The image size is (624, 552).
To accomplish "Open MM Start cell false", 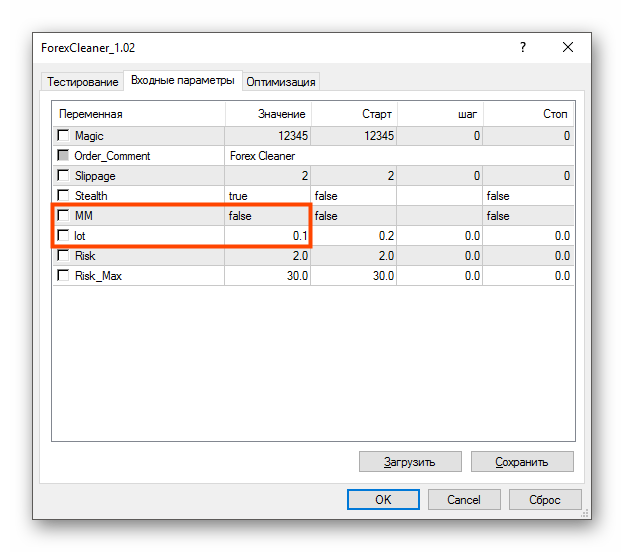I will tap(353, 216).
